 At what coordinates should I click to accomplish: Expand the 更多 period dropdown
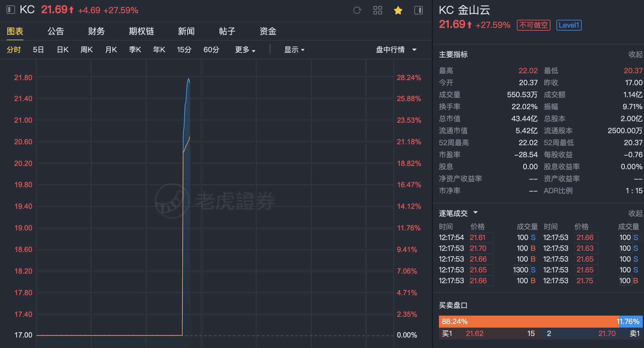(x=245, y=50)
